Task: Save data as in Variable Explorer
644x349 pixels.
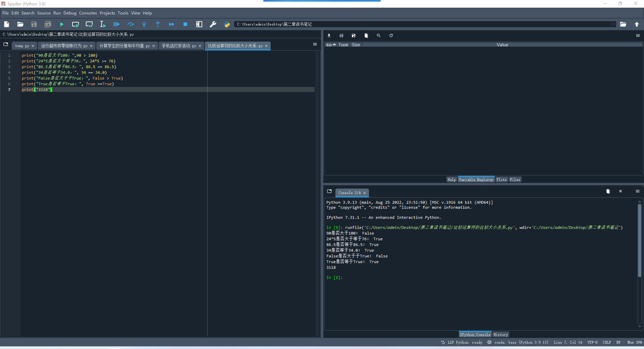Action: pos(354,36)
